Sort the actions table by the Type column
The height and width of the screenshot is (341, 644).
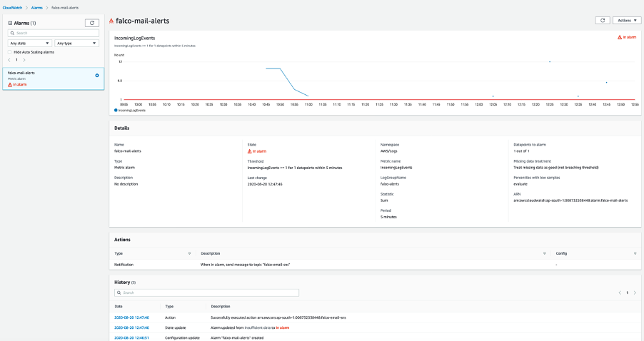click(x=189, y=253)
